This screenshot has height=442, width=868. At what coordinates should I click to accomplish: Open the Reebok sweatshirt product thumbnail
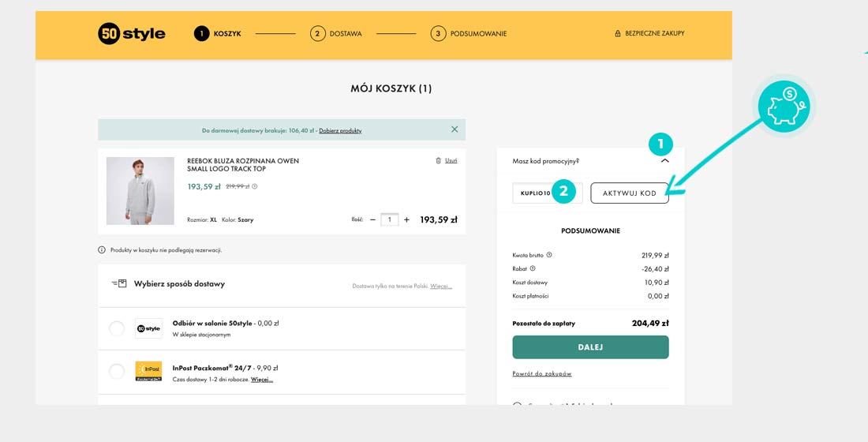(x=140, y=191)
